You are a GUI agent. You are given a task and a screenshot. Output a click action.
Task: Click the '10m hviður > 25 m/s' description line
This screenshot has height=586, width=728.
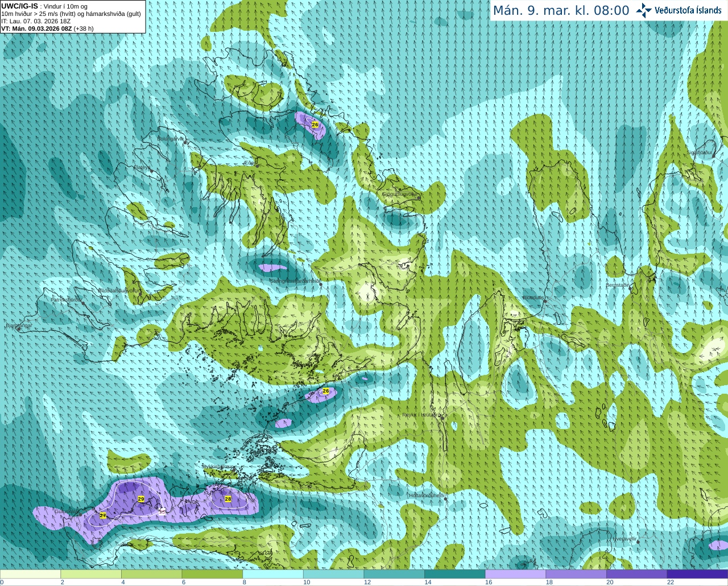tap(71, 14)
